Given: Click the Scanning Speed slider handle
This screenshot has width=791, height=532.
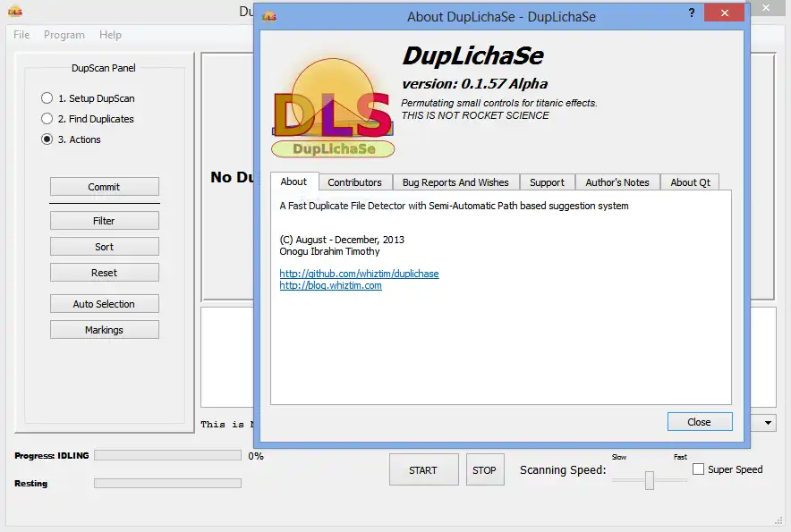Looking at the screenshot, I should click(x=650, y=480).
